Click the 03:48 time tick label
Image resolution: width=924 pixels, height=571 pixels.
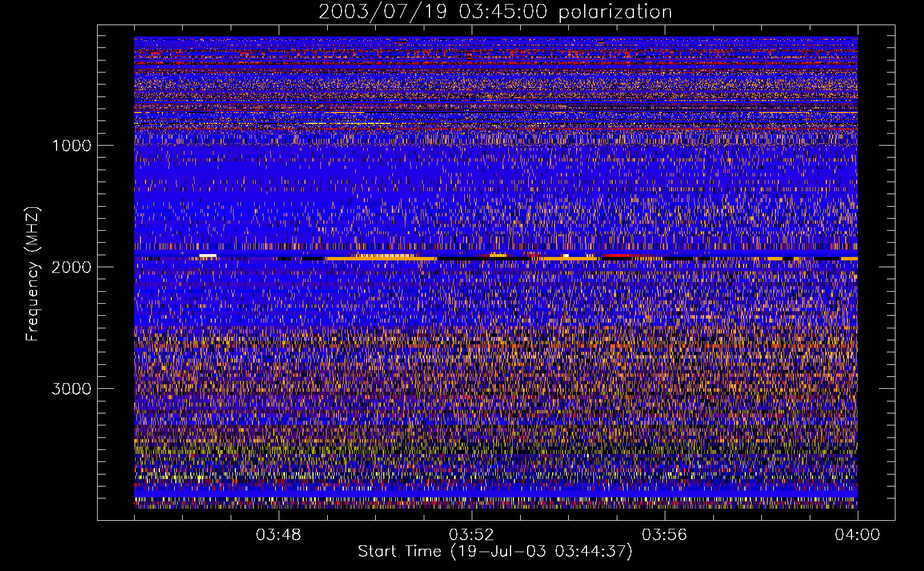279,535
